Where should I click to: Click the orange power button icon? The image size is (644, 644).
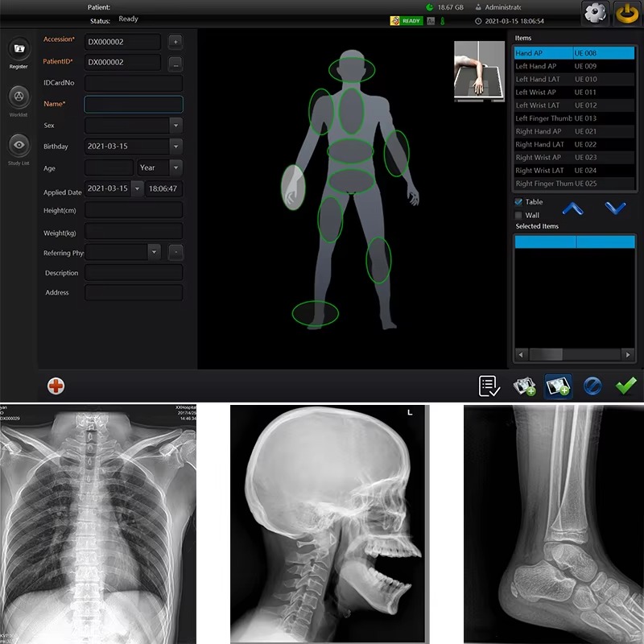click(x=627, y=14)
